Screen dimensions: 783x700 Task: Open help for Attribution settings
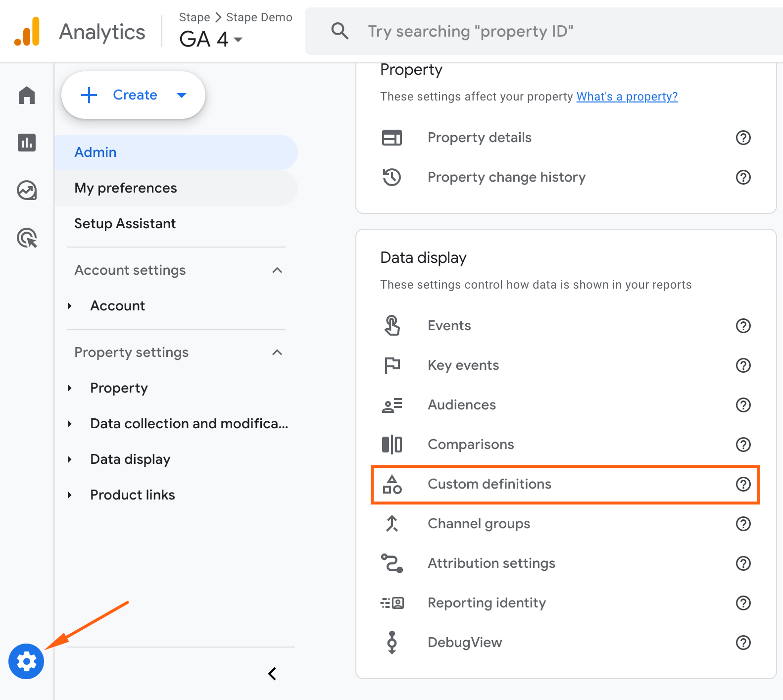743,563
